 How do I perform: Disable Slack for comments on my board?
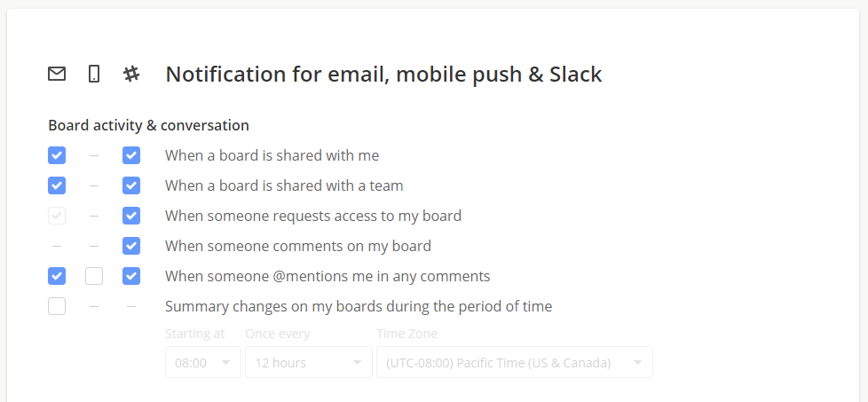[131, 246]
